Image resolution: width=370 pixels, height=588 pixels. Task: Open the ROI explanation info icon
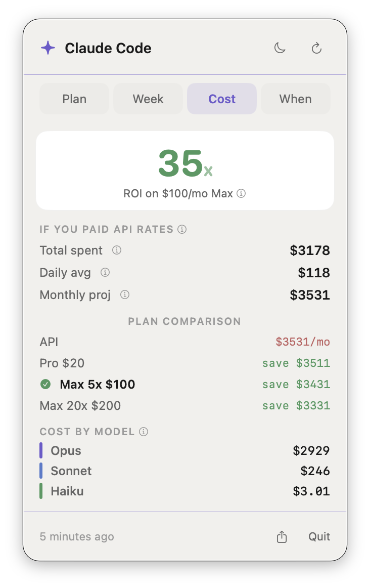pos(242,193)
